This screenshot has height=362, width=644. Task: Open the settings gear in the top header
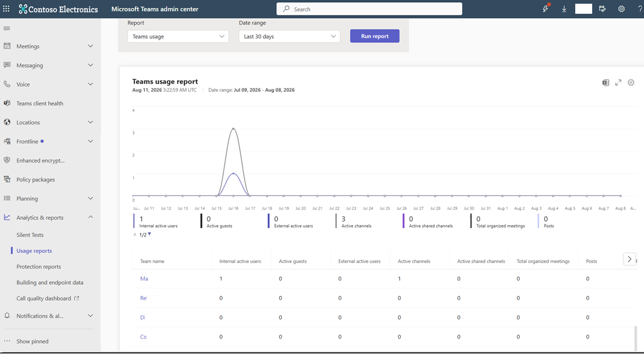click(x=621, y=9)
